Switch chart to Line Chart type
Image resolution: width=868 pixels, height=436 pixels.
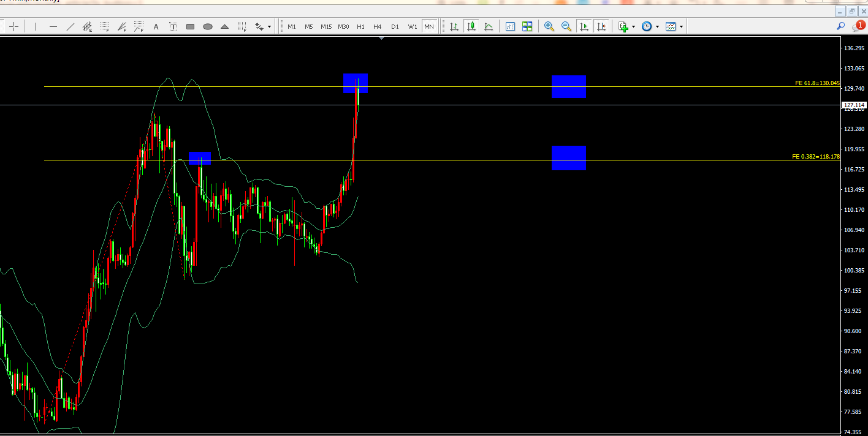pyautogui.click(x=489, y=26)
